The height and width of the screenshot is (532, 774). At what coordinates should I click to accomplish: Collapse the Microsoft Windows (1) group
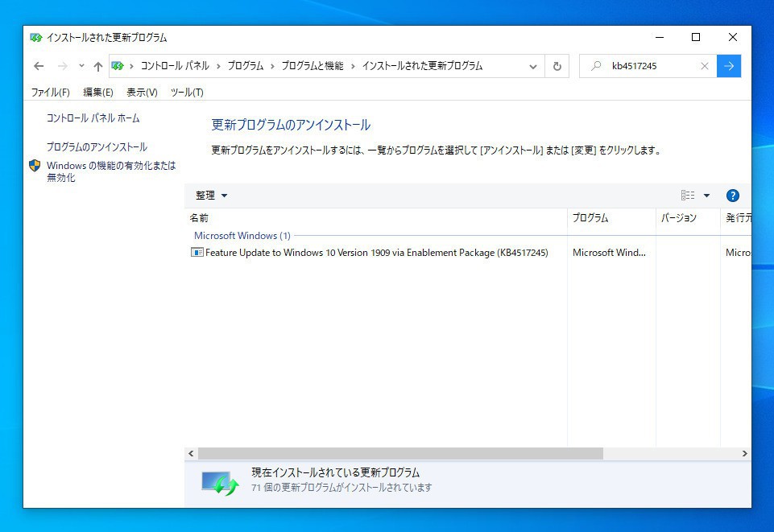coord(242,236)
